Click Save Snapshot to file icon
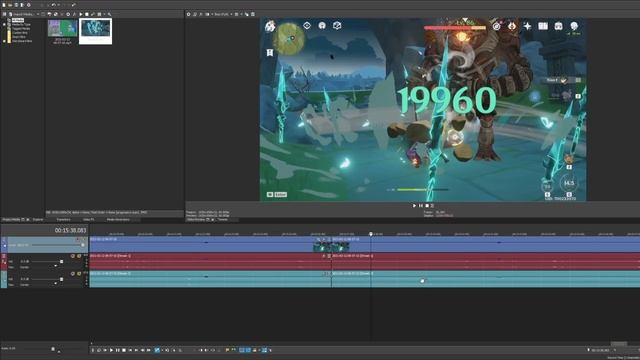640x360 pixels. coord(253,14)
